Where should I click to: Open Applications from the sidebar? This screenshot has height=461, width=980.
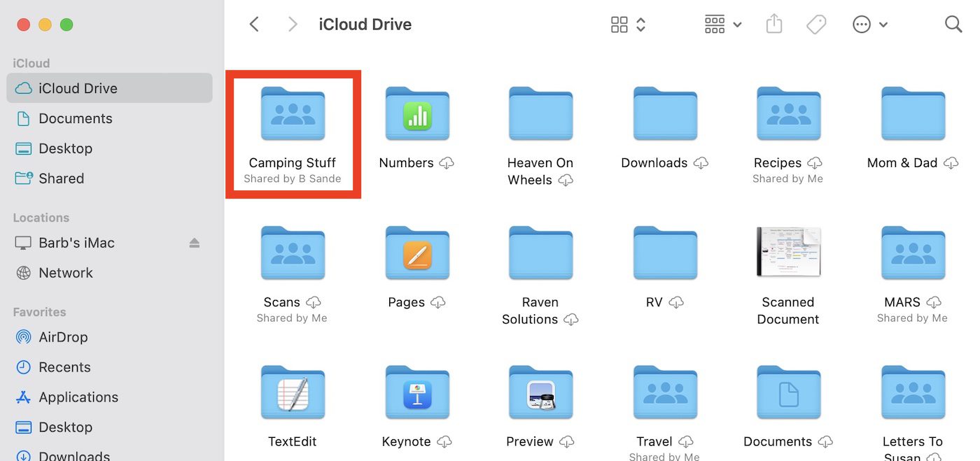tap(78, 397)
